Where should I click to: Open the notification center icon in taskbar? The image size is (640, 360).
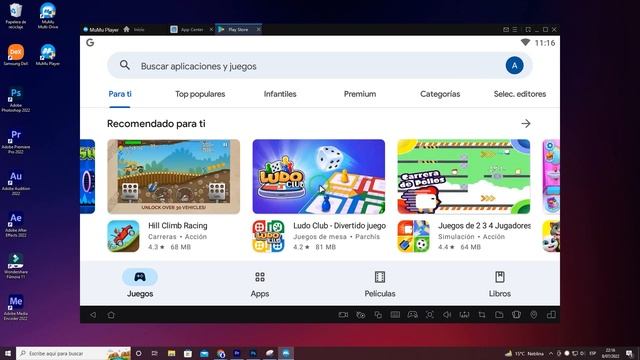point(629,353)
